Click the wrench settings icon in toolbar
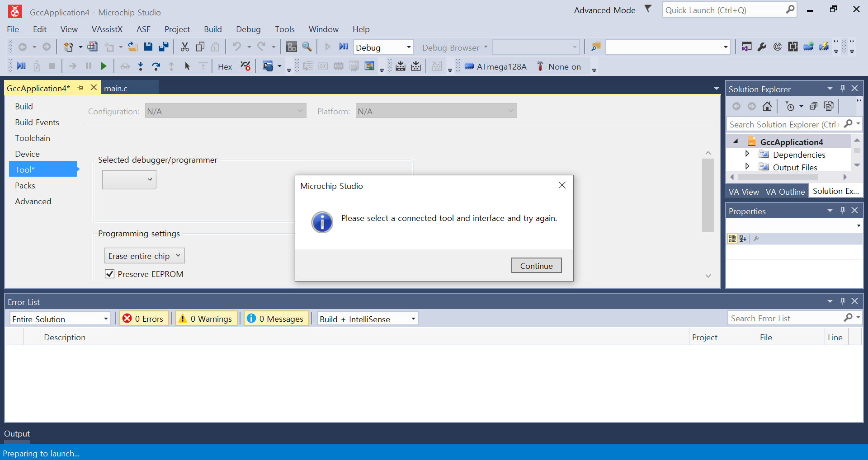The image size is (868, 460). (762, 47)
